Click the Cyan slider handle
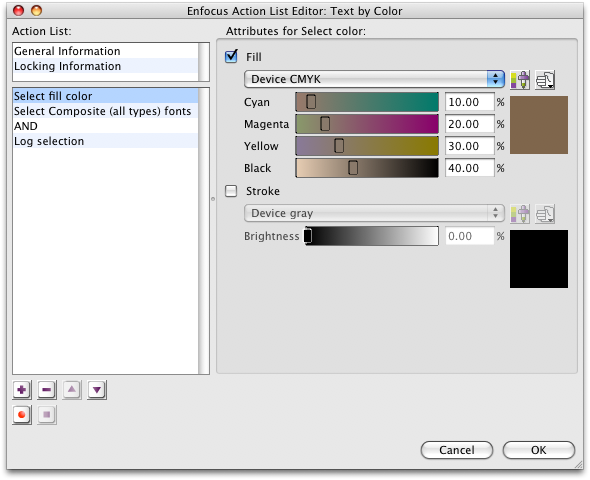 point(311,102)
